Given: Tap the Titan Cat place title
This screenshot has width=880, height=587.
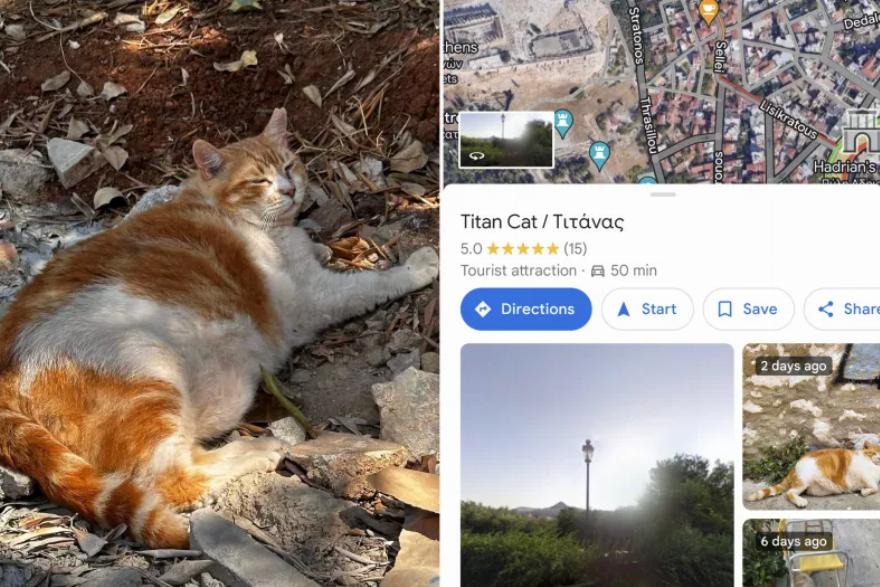Looking at the screenshot, I should [542, 222].
